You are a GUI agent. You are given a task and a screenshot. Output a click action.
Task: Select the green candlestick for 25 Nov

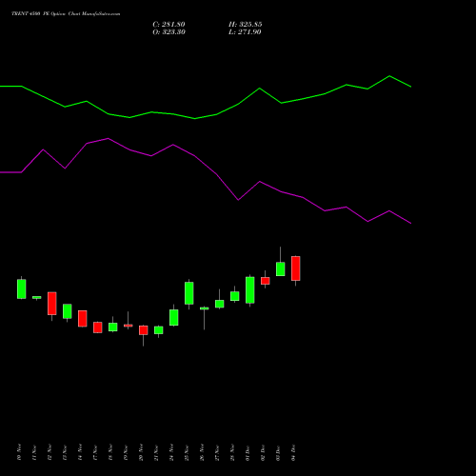tap(189, 293)
